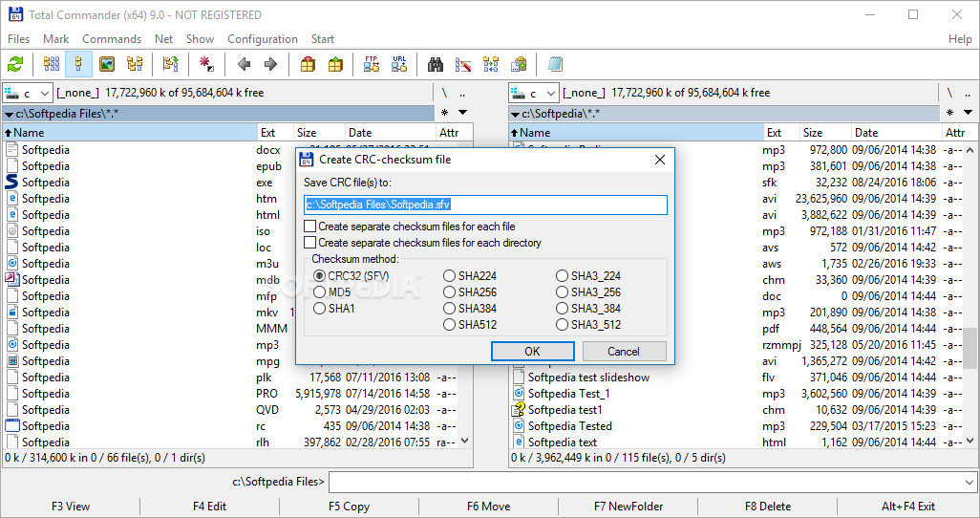Click the right panel Date column header
The width and height of the screenshot is (980, 518).
pos(896,133)
